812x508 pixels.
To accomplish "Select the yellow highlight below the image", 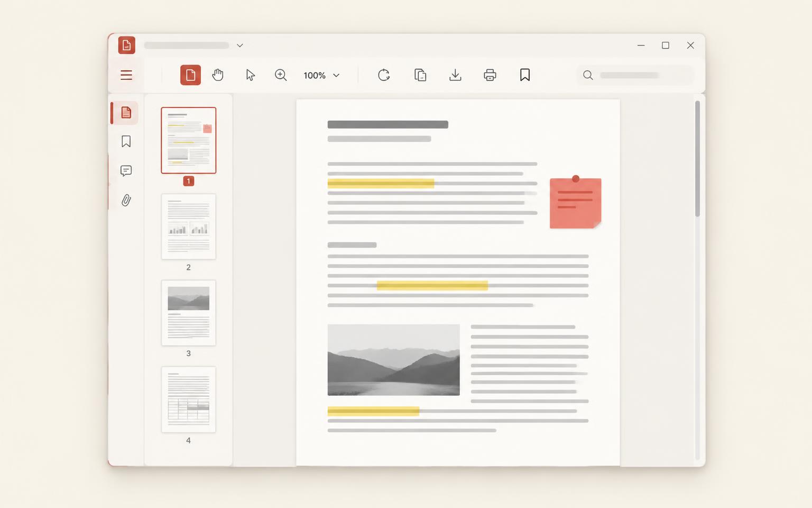I will click(x=373, y=411).
